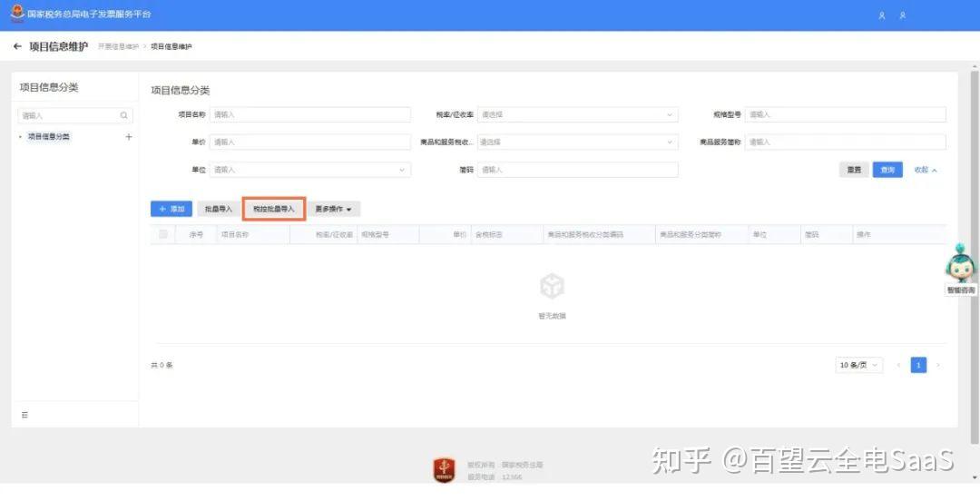Click the 批量导入 button

(x=218, y=209)
